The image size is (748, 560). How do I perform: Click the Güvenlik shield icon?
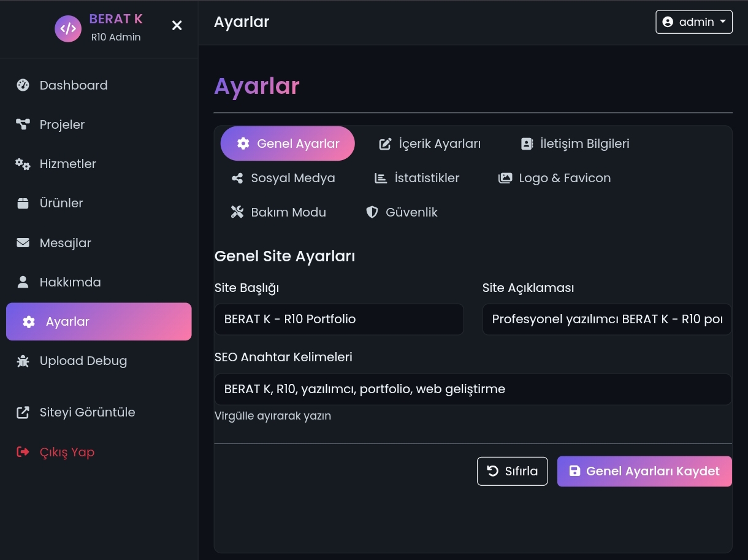click(x=372, y=212)
